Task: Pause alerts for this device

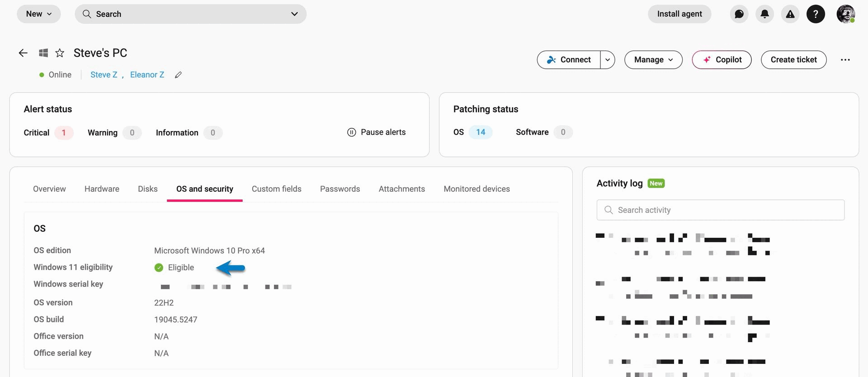Action: (x=376, y=132)
